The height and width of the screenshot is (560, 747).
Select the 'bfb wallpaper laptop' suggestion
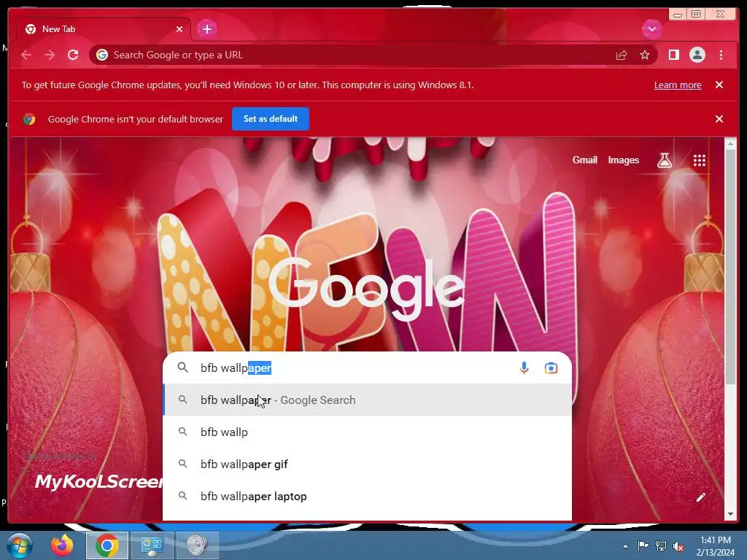(368, 496)
